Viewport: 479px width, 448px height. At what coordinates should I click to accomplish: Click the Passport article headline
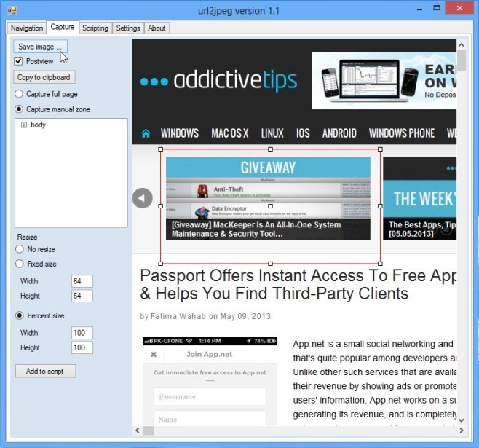pos(298,285)
